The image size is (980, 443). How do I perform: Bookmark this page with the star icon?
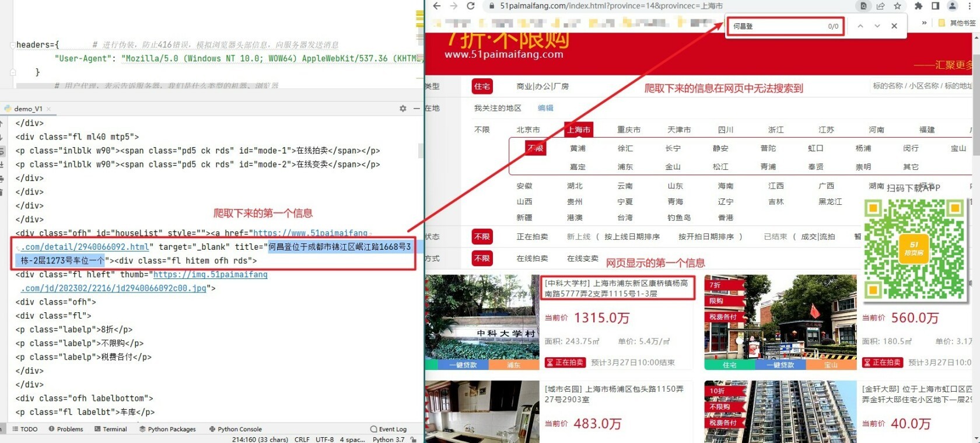897,6
